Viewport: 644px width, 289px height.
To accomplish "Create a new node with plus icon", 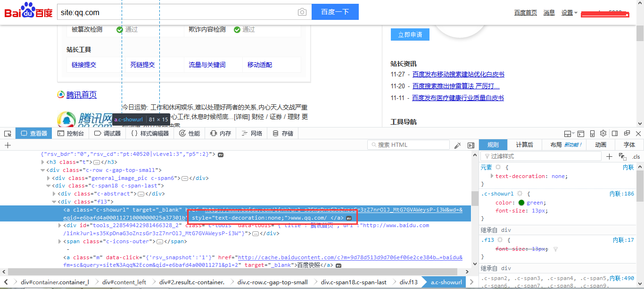I will 7,145.
